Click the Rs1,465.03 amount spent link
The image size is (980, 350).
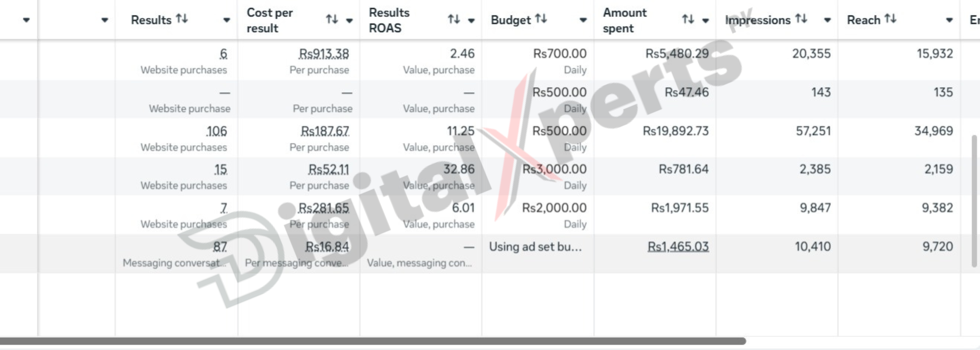[678, 246]
